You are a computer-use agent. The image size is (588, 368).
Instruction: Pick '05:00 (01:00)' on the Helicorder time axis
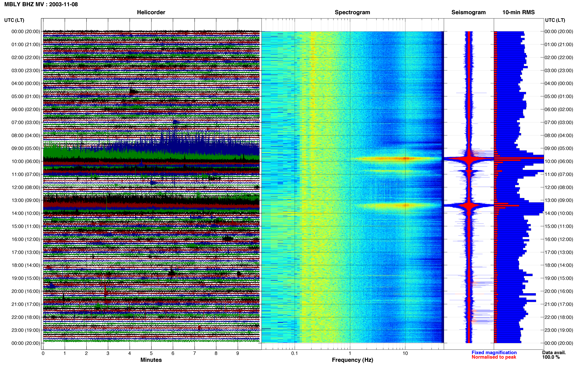(x=26, y=96)
